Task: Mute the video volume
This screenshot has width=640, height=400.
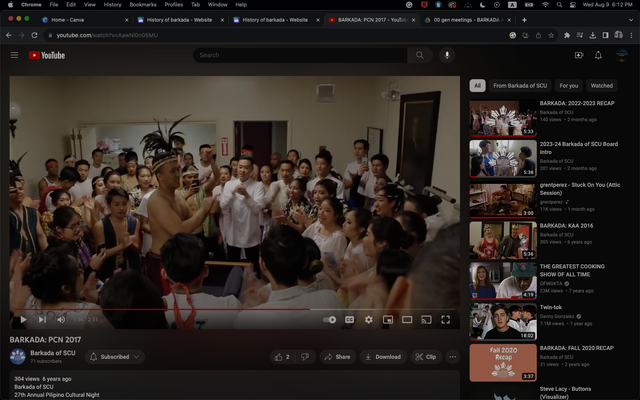Action: point(61,320)
